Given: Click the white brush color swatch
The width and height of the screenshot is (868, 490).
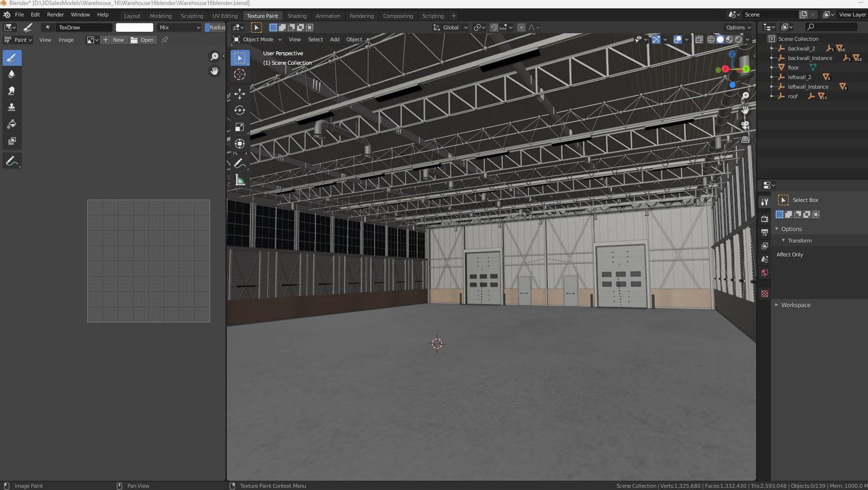Looking at the screenshot, I should pyautogui.click(x=134, y=28).
